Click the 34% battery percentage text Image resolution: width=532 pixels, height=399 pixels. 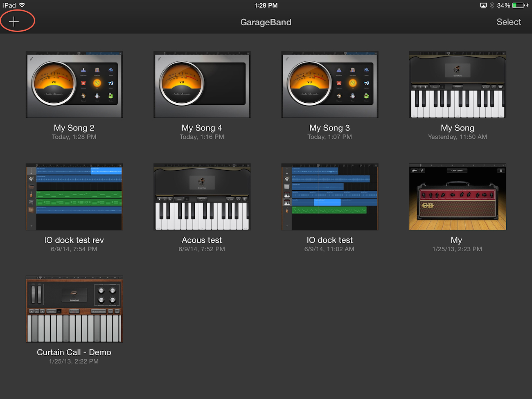503,5
